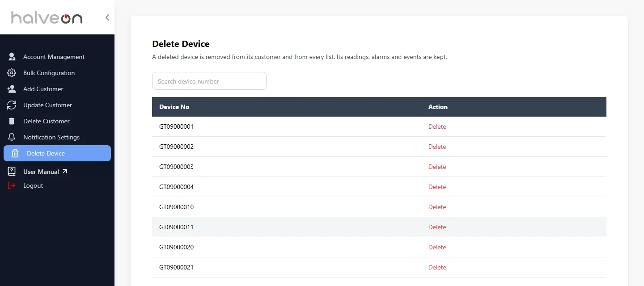644x286 pixels.
Task: Delete device GT09000010
Action: tap(437, 207)
